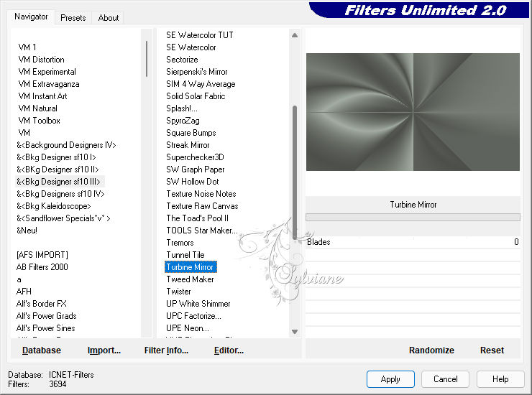
Task: Select &<Bkg Designer sf10 I> category
Action: coord(56,157)
